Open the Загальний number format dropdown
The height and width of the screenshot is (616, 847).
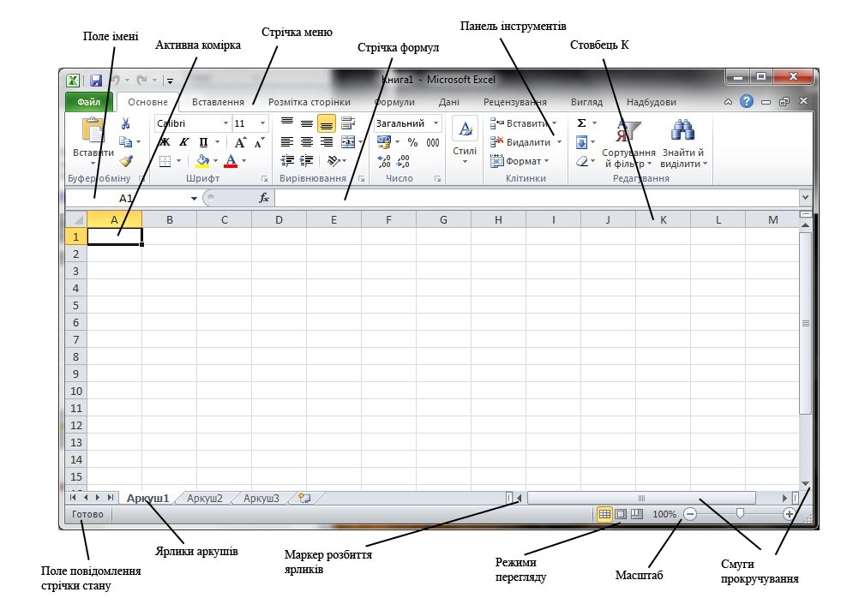(436, 123)
